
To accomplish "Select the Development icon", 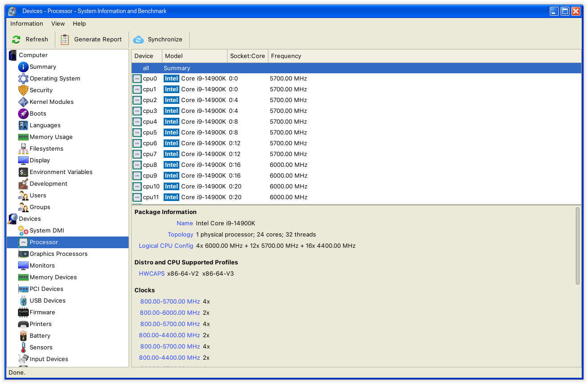I will pyautogui.click(x=23, y=184).
